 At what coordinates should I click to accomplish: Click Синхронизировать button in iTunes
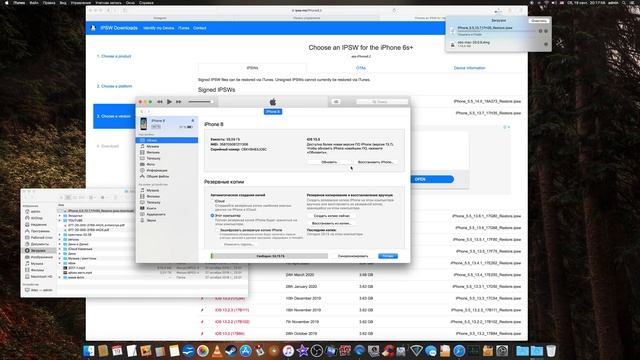pyautogui.click(x=353, y=256)
